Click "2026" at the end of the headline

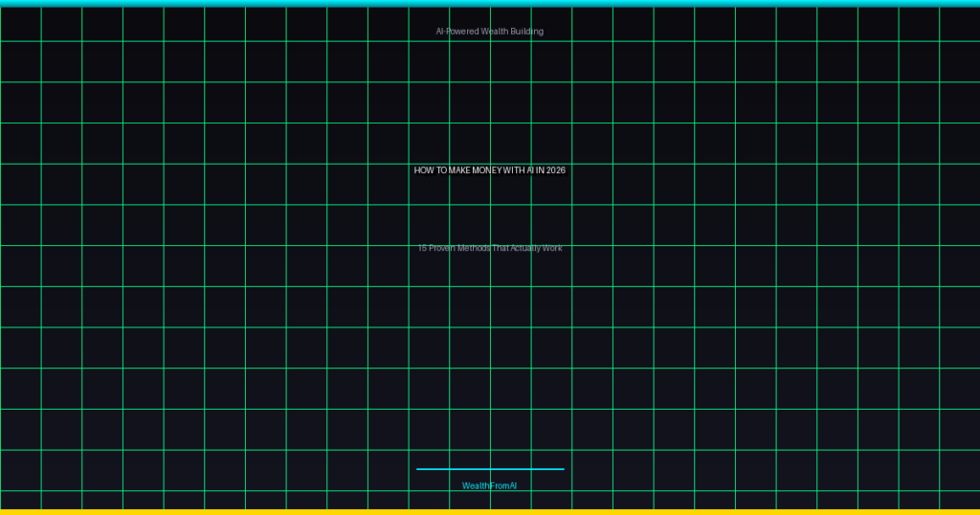pyautogui.click(x=556, y=170)
